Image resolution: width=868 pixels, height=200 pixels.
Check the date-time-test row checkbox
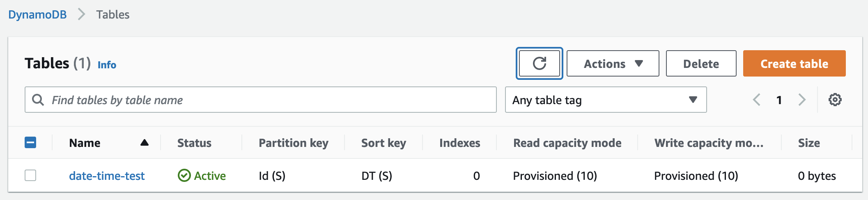click(x=30, y=176)
